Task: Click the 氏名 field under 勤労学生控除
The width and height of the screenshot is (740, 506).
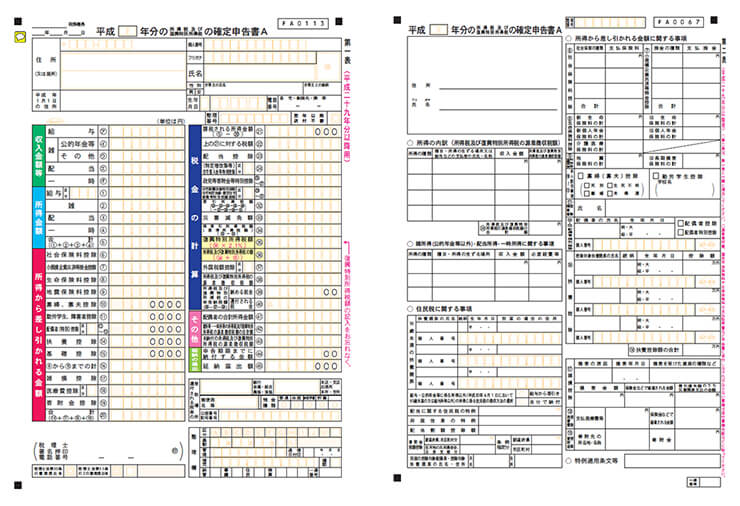Action: pyautogui.click(x=662, y=208)
